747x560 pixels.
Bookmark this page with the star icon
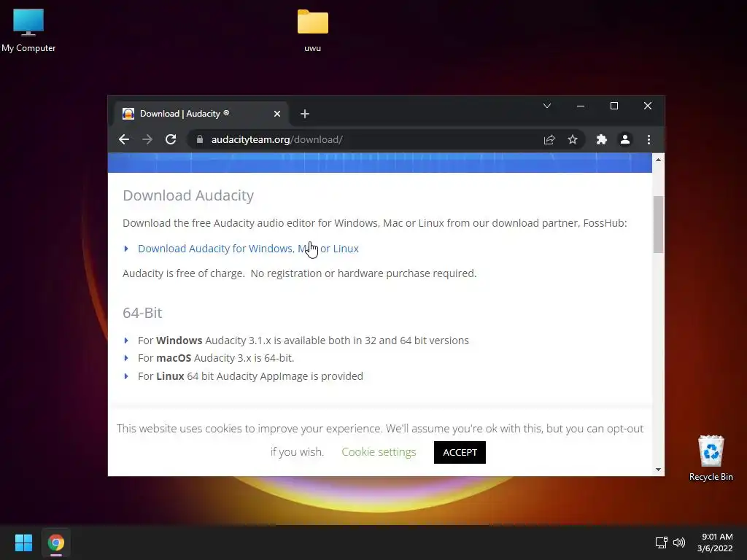(x=573, y=139)
